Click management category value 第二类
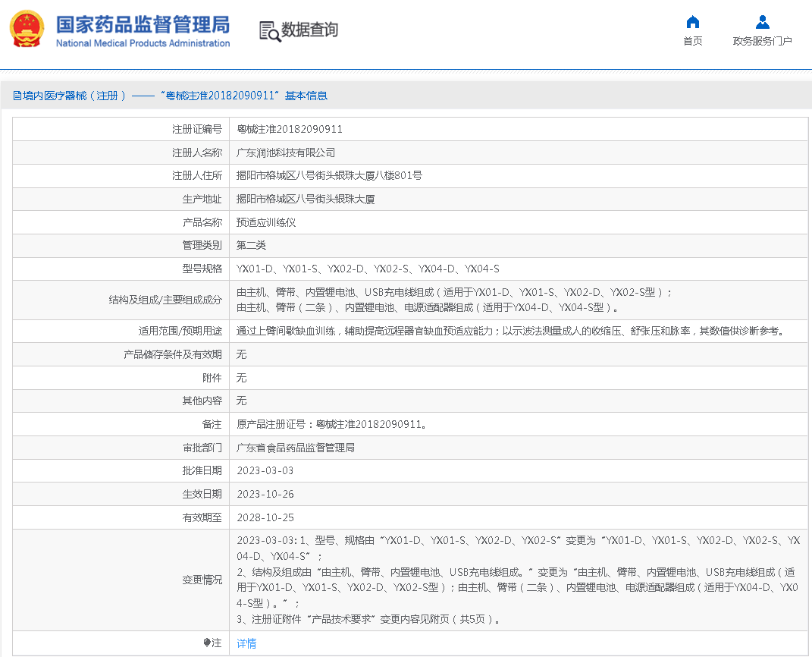812x657 pixels. click(251, 245)
